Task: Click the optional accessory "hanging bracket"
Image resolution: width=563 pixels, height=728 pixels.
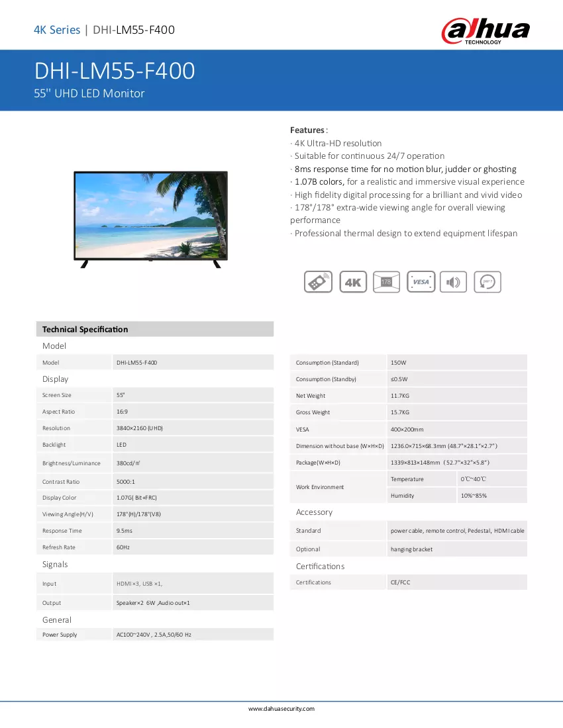Action: tap(411, 549)
